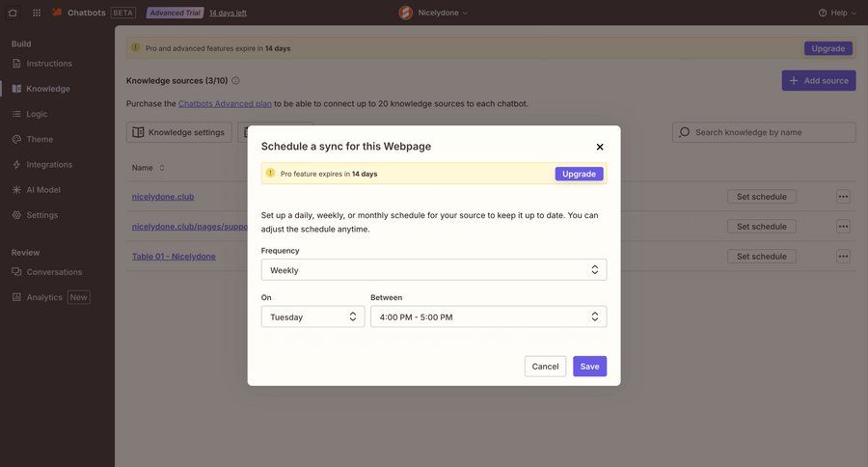Click the Add source button
The image size is (868, 467).
[819, 80]
